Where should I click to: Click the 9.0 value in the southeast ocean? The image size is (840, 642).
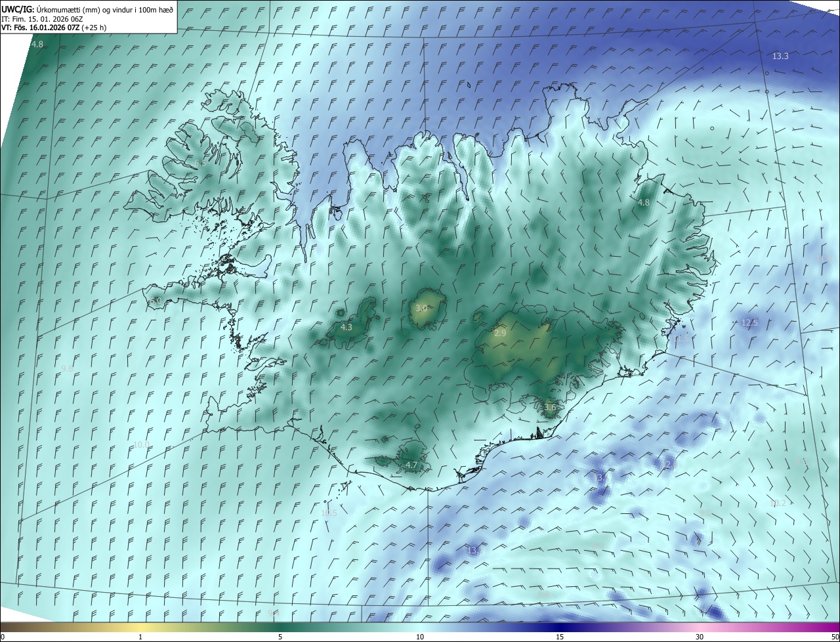[705, 513]
